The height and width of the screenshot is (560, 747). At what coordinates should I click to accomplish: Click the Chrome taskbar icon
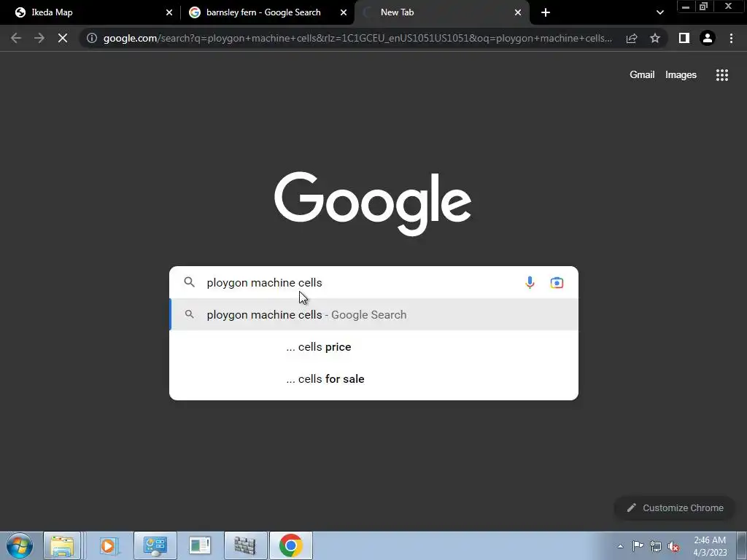[290, 545]
